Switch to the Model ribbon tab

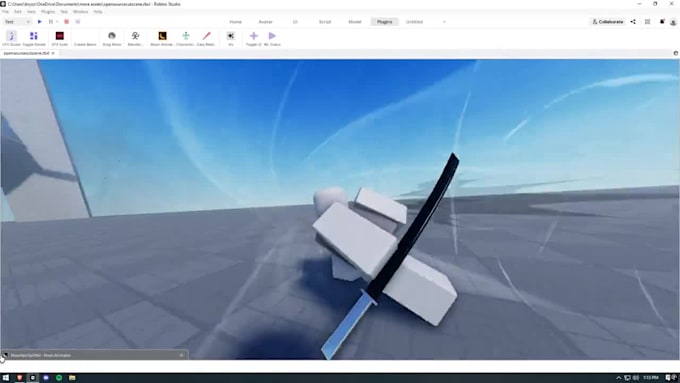click(355, 22)
